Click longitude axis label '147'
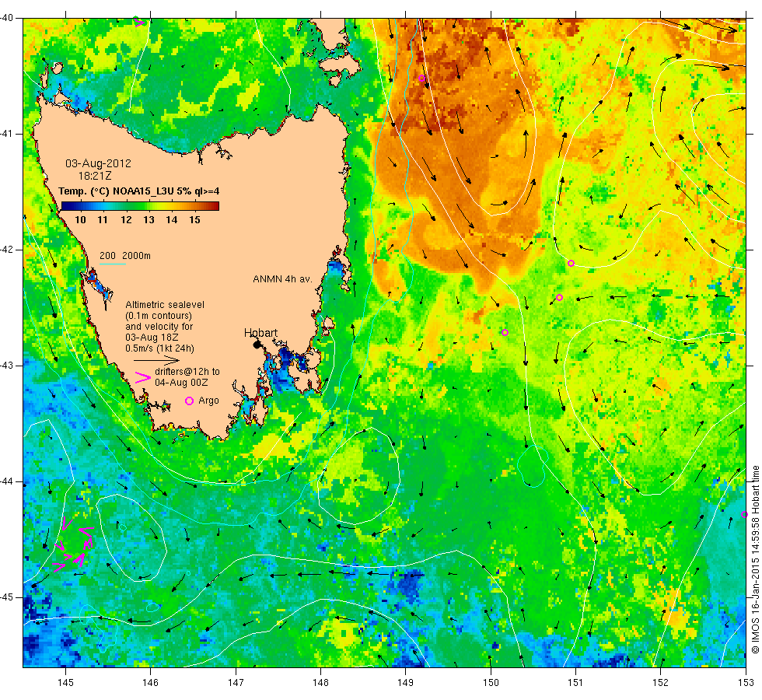 coord(236,683)
